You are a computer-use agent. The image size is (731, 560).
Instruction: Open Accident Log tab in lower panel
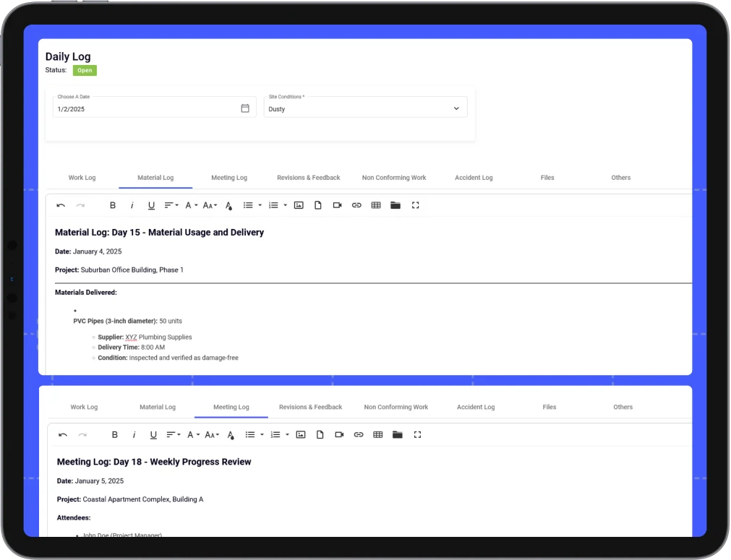click(476, 408)
